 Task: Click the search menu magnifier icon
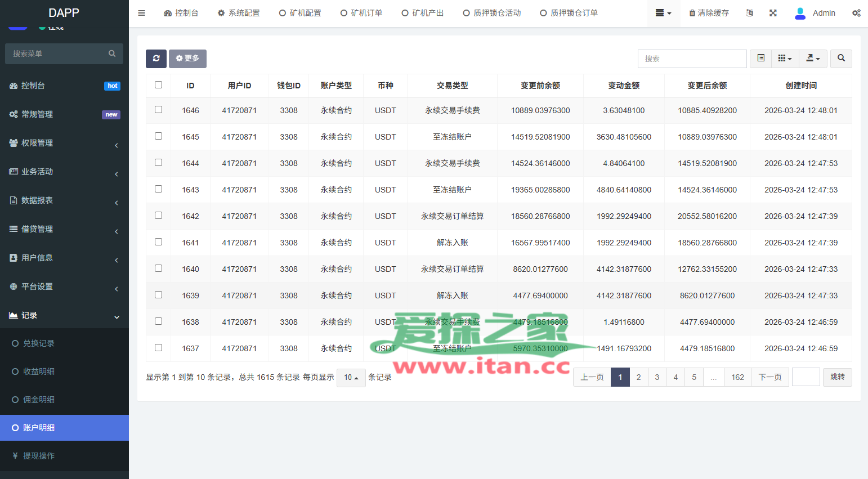tap(112, 53)
